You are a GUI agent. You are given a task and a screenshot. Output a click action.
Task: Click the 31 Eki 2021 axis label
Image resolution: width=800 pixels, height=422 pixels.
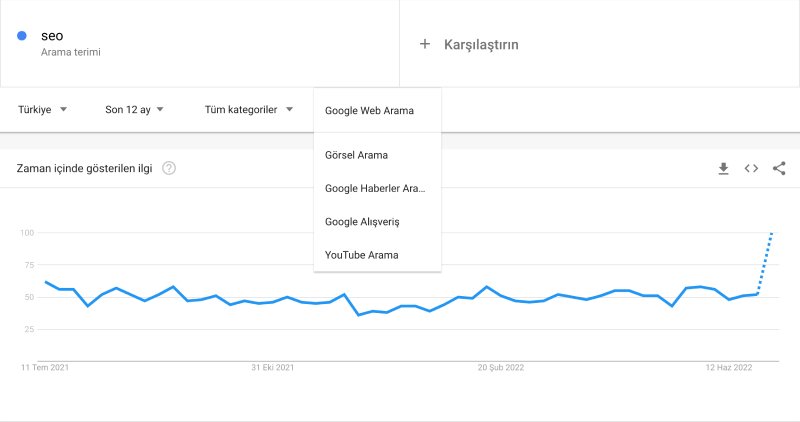tap(272, 367)
